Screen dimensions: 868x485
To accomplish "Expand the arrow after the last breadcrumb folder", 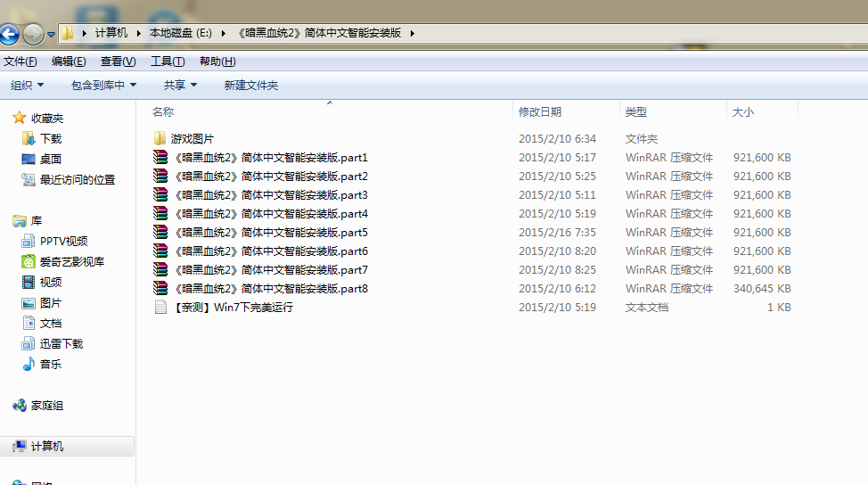I will point(413,33).
